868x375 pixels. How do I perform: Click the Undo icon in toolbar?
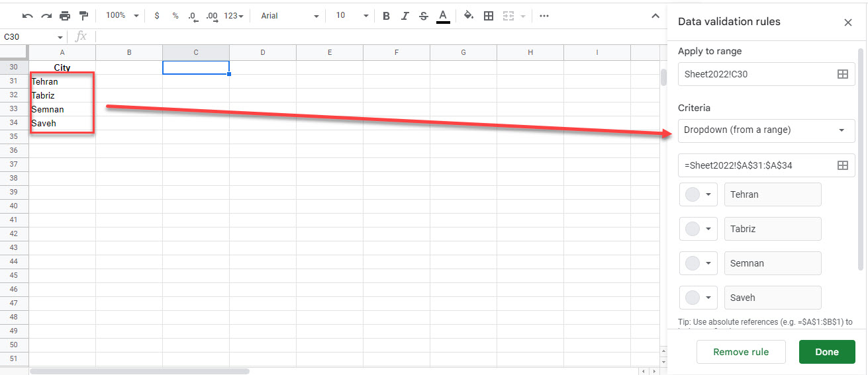[x=28, y=15]
